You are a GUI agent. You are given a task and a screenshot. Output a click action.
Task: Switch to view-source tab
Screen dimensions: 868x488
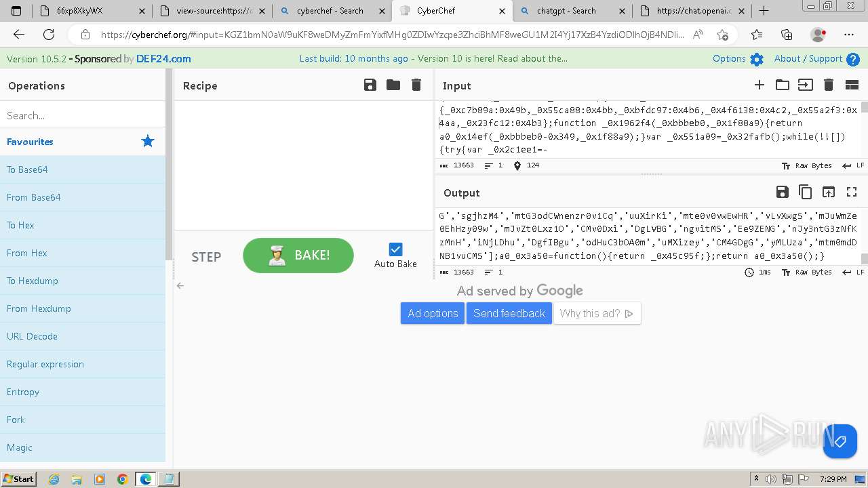pyautogui.click(x=212, y=10)
